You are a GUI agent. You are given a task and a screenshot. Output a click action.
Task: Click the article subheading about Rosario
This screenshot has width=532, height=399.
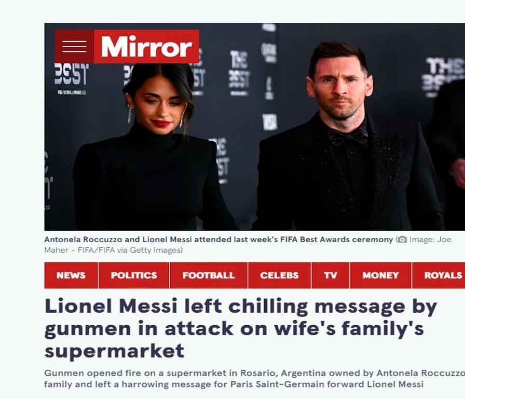(x=255, y=379)
